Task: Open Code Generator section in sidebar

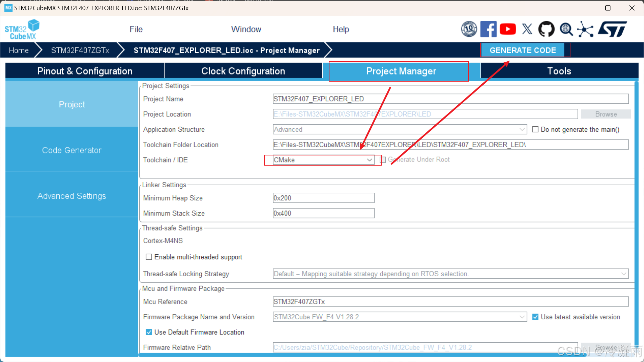Action: click(x=72, y=150)
